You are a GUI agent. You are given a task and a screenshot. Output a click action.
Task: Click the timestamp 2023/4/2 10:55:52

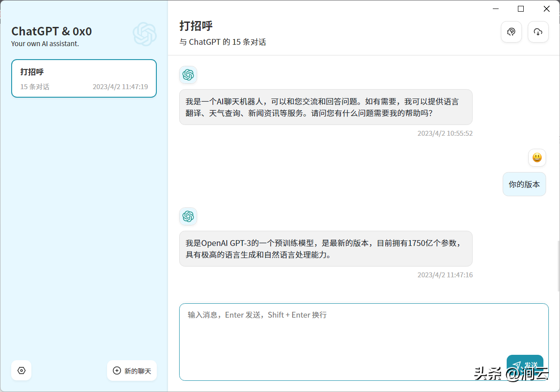pos(445,134)
